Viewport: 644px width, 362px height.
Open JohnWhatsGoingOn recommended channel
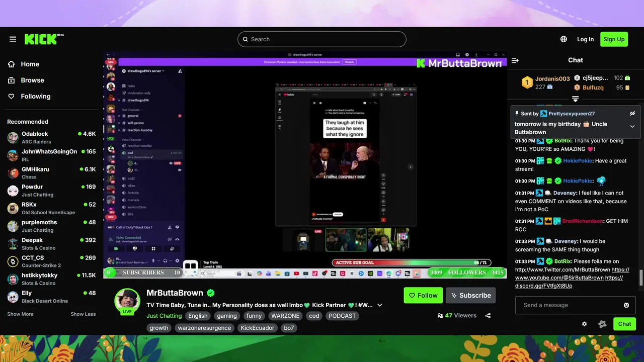51,155
